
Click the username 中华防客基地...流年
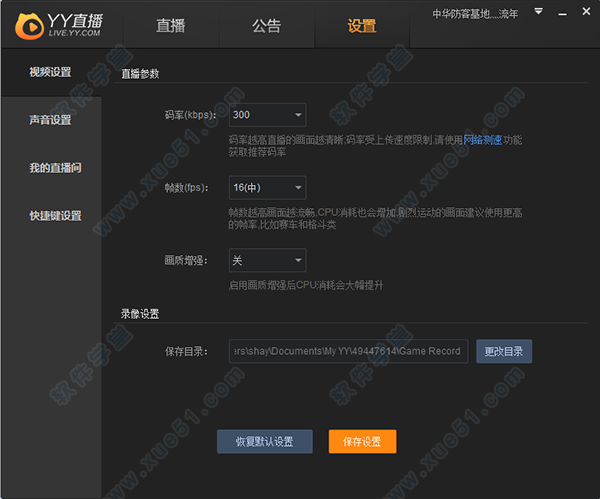pos(475,14)
